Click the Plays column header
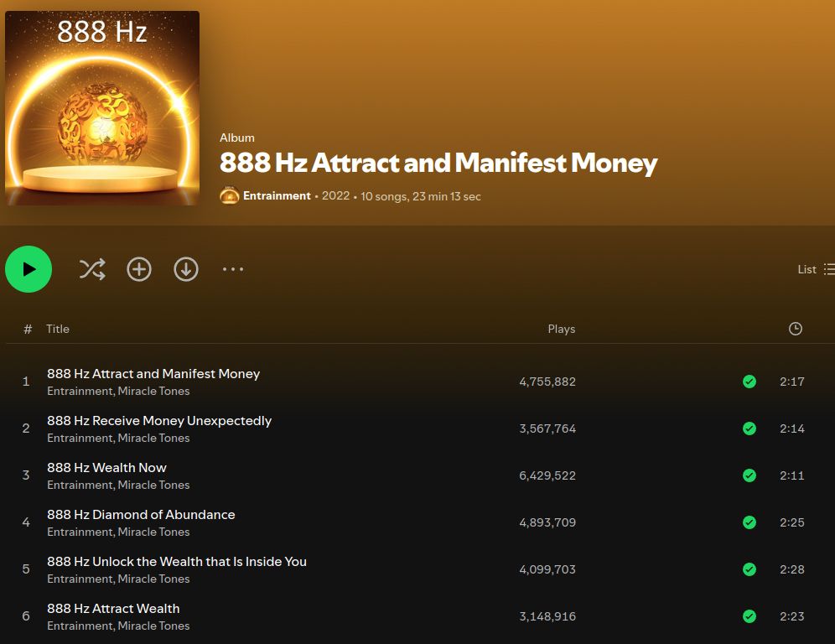The height and width of the screenshot is (644, 835). (x=562, y=329)
